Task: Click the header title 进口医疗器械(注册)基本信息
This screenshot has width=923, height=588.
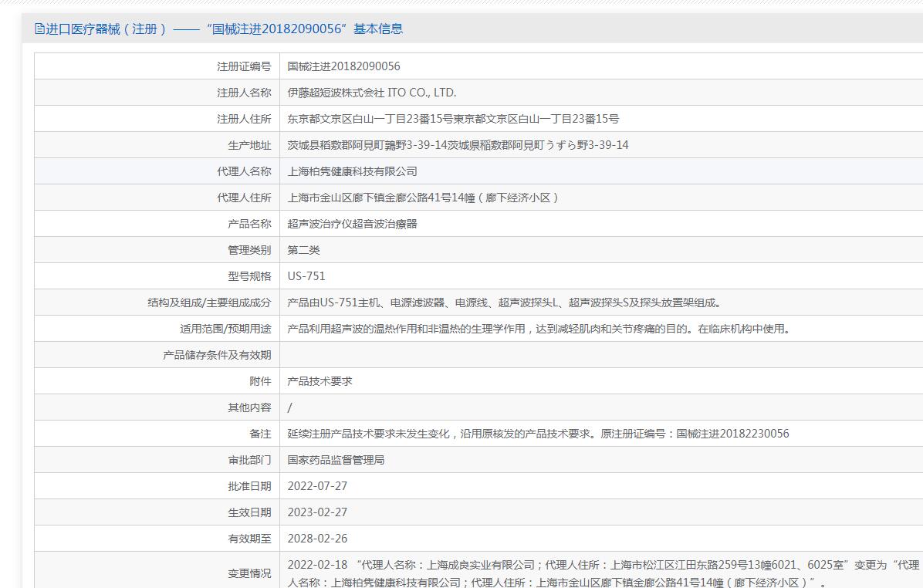Action: click(x=225, y=29)
